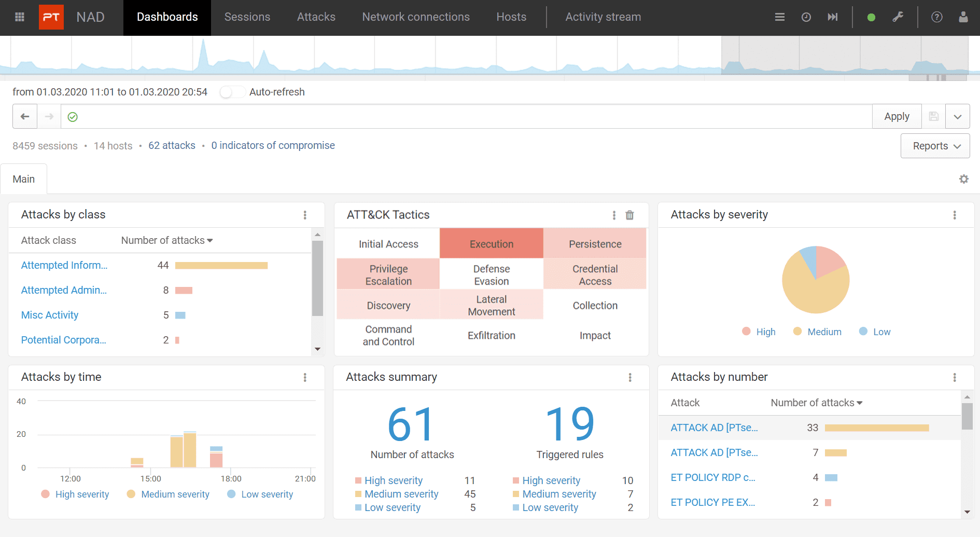Toggle the Auto-refresh switch
Image resolution: width=980 pixels, height=537 pixels.
click(x=232, y=92)
